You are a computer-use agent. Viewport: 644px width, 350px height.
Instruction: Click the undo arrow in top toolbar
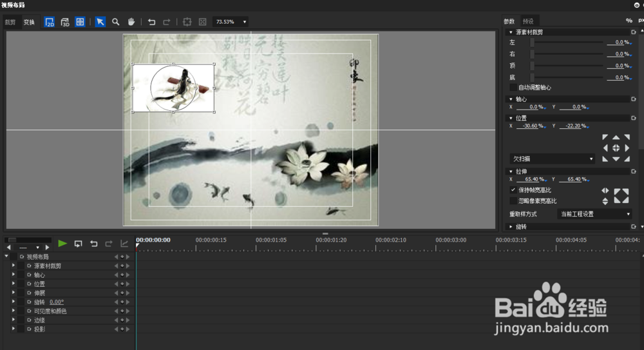pos(151,22)
